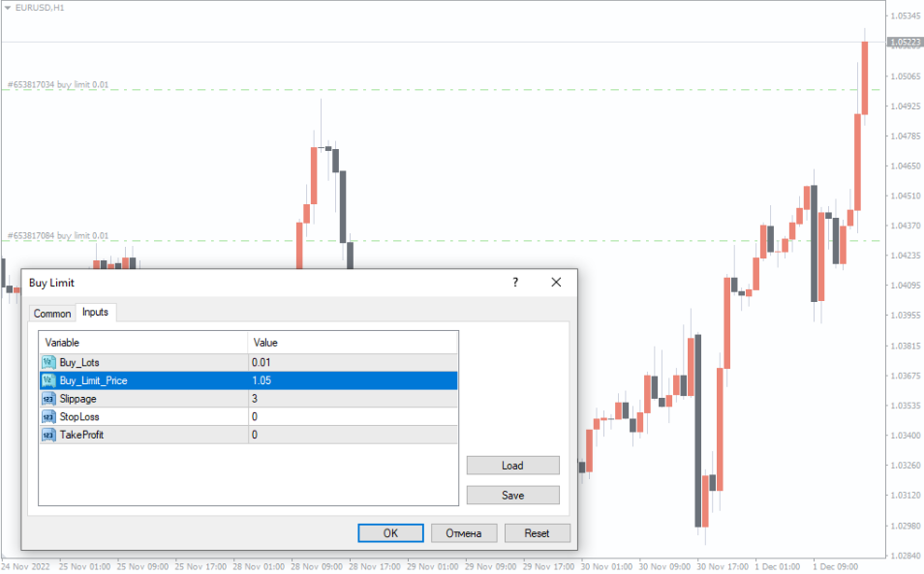Click the TakeProfit integer icon
This screenshot has height=574, width=924.
[x=48, y=436]
